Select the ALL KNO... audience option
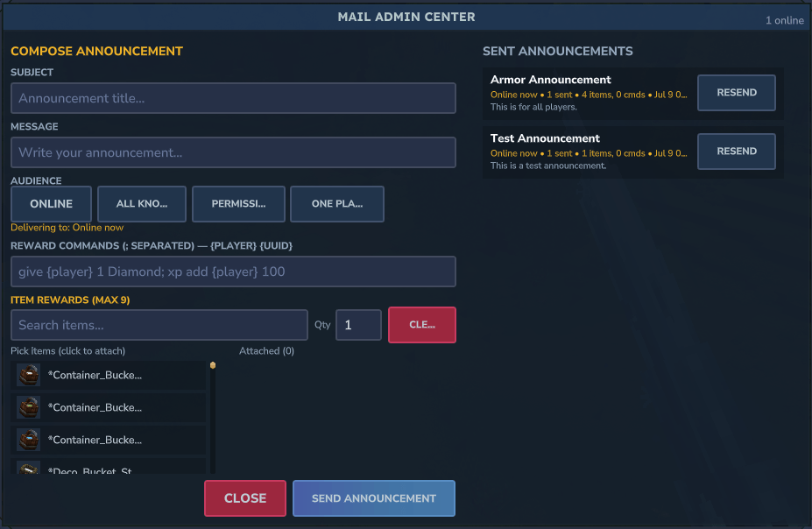Screen dimensions: 812x529 (x=142, y=204)
